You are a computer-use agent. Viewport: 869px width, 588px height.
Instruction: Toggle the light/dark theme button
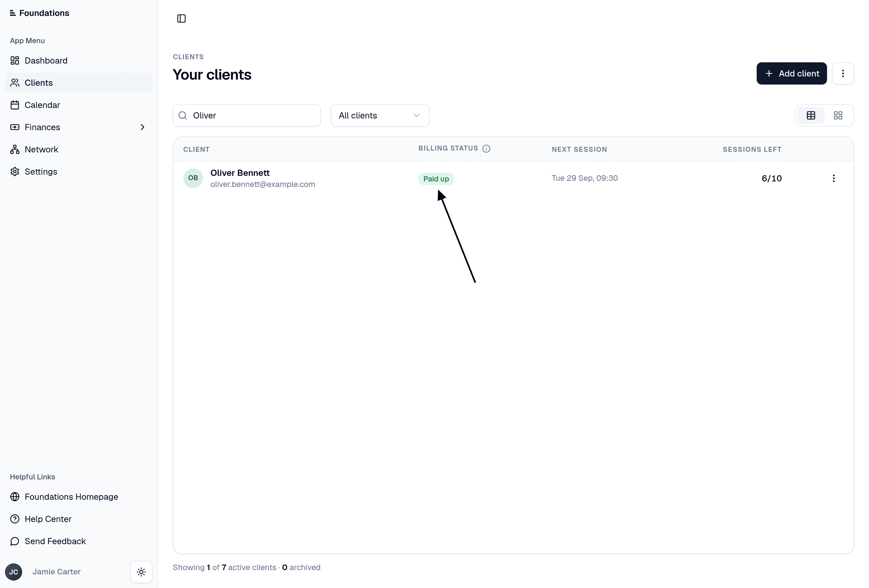141,572
